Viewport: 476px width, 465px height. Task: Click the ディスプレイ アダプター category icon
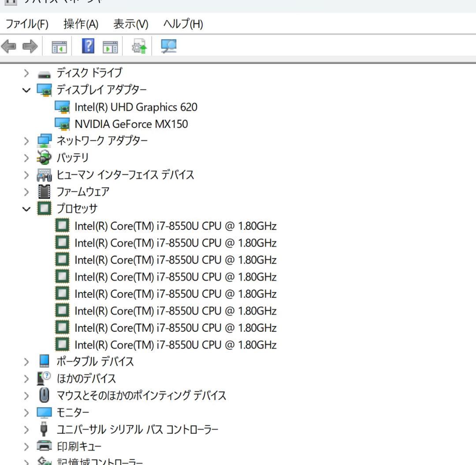(43, 90)
